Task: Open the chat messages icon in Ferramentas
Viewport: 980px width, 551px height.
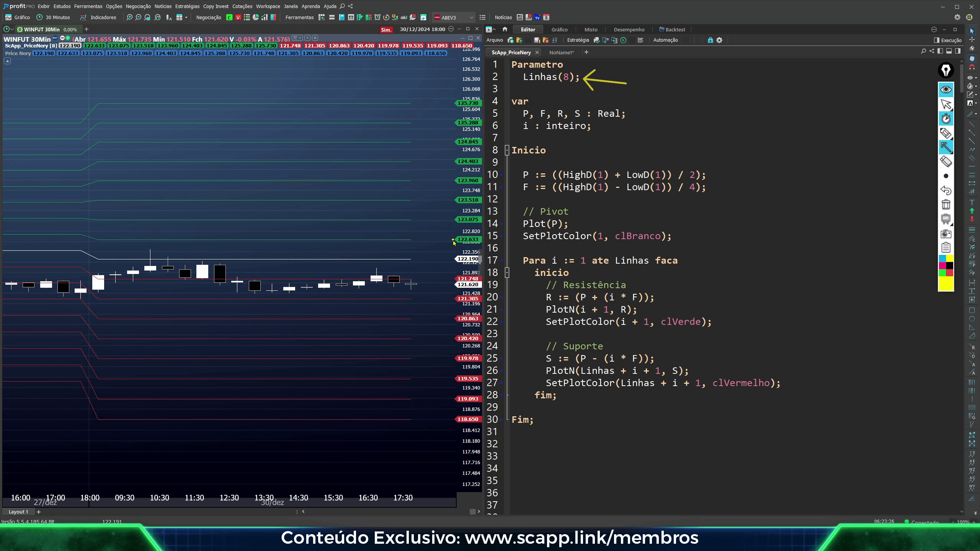Action: pyautogui.click(x=413, y=17)
